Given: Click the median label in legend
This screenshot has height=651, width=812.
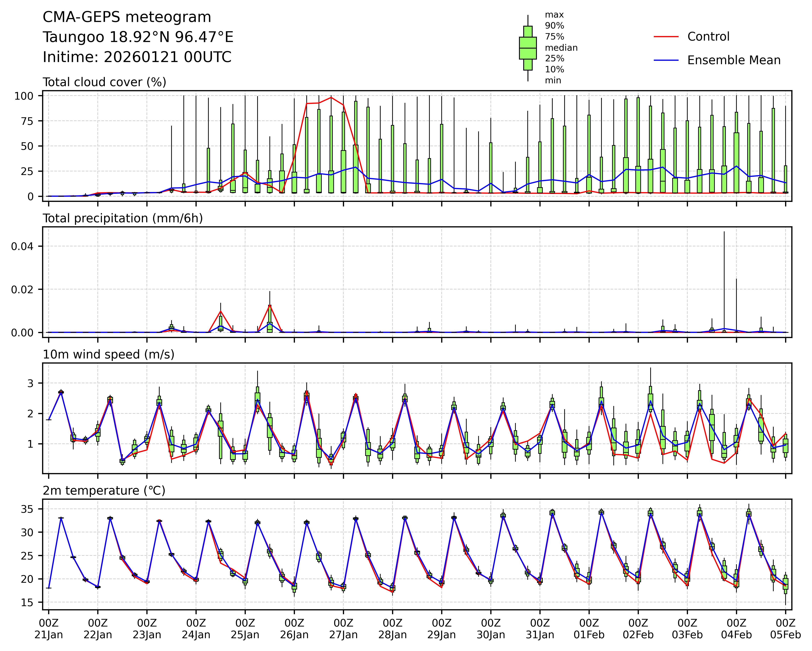Looking at the screenshot, I should (561, 48).
